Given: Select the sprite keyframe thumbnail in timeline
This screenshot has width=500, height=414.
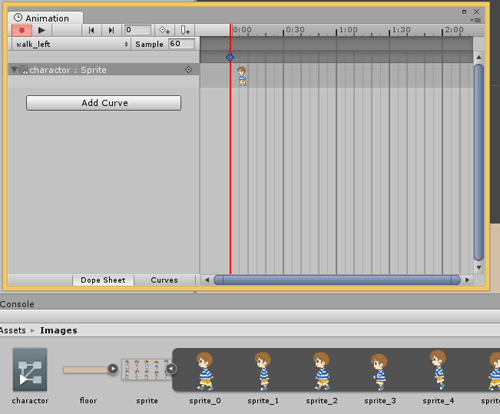Looking at the screenshot, I should (x=242, y=76).
